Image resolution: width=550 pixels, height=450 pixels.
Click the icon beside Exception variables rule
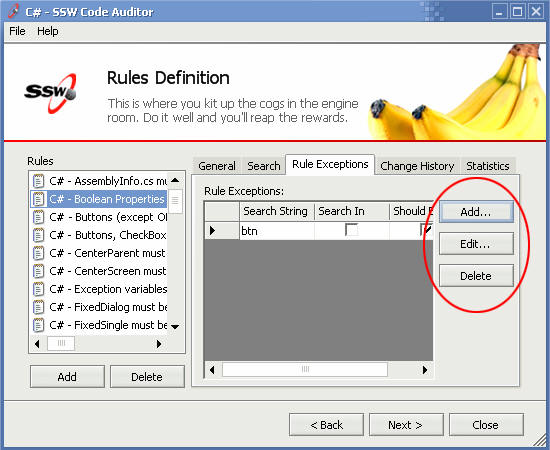38,289
